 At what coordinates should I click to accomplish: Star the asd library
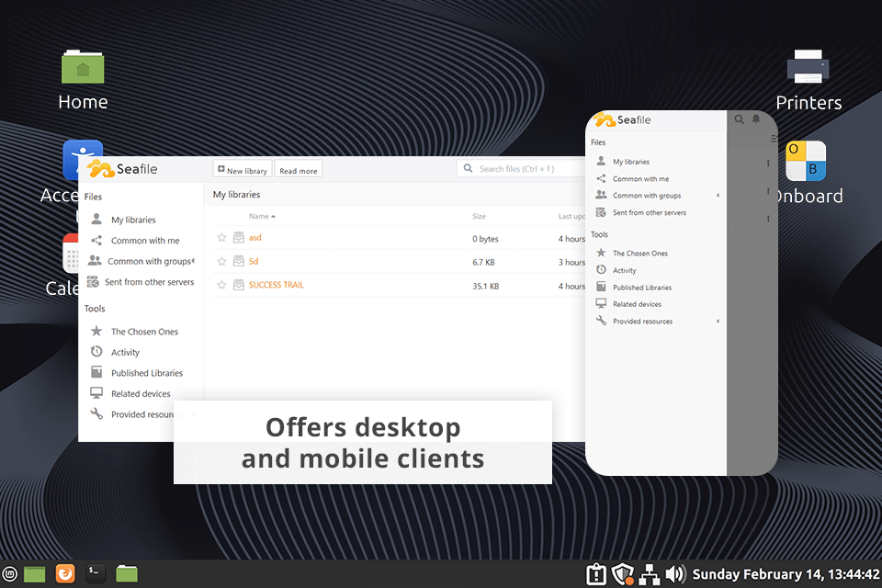point(221,237)
